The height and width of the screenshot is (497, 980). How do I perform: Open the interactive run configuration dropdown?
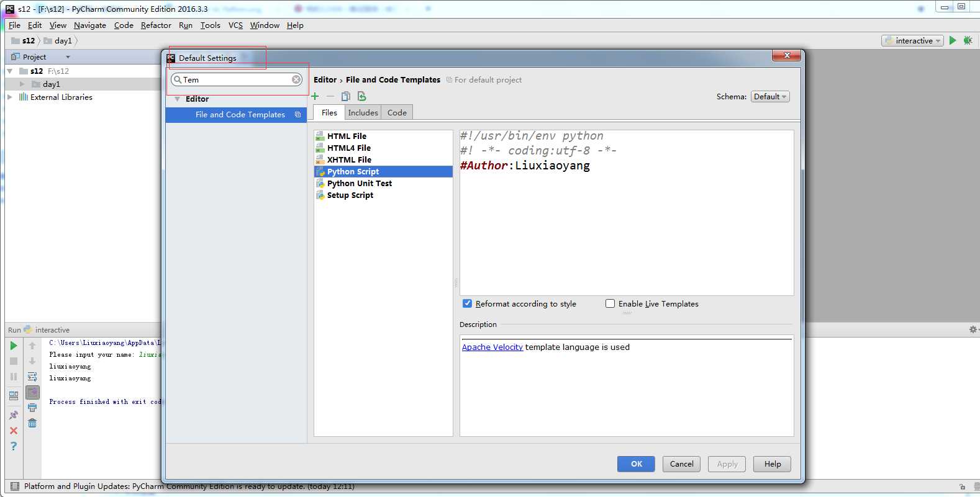tap(912, 40)
